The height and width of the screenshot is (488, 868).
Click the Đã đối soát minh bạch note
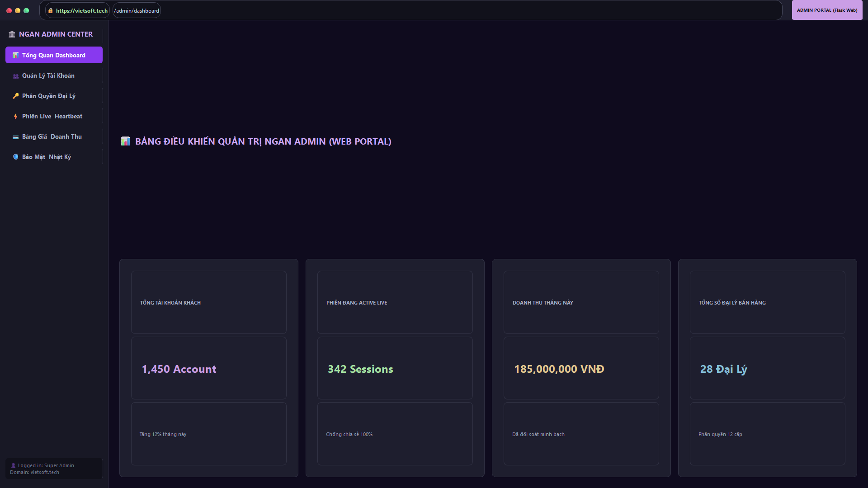coord(538,434)
